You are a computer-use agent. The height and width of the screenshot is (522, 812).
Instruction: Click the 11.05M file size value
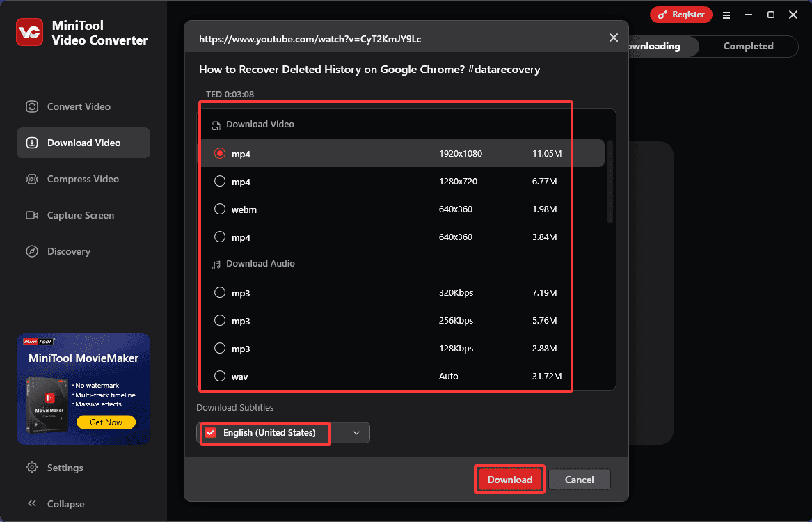click(547, 153)
